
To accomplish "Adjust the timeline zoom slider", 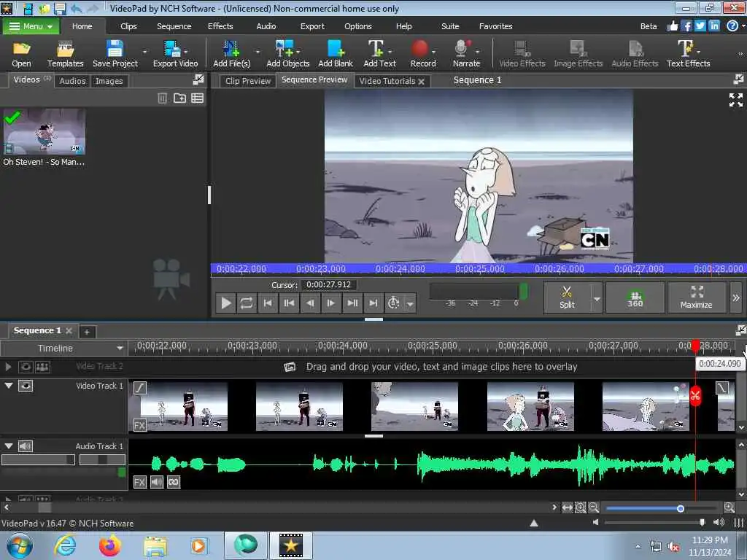I will tap(681, 508).
